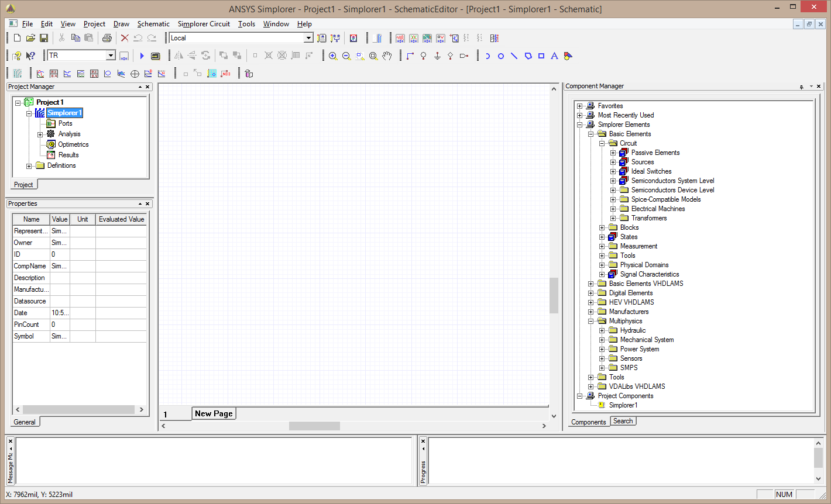Select the draw line tool

514,56
